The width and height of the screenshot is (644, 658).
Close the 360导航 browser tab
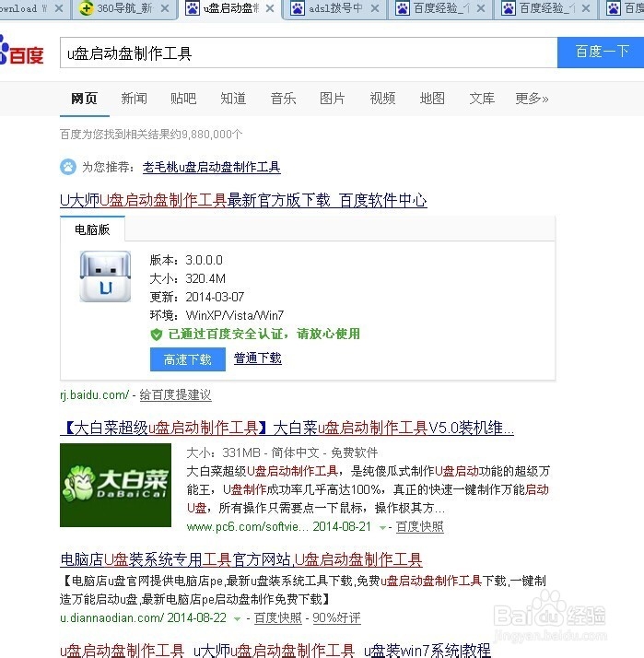click(x=165, y=8)
